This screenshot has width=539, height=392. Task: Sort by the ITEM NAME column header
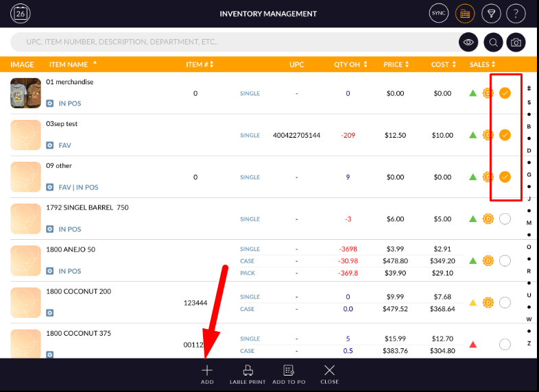coord(72,64)
